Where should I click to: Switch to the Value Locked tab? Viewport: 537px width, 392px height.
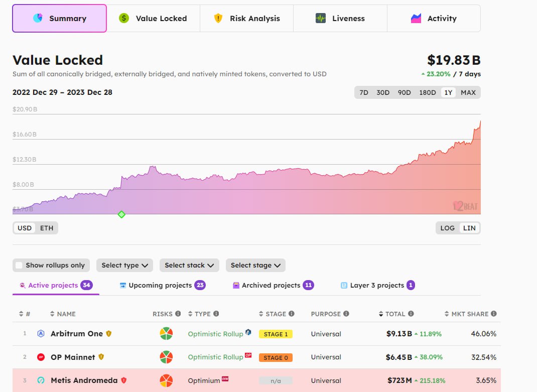point(153,19)
